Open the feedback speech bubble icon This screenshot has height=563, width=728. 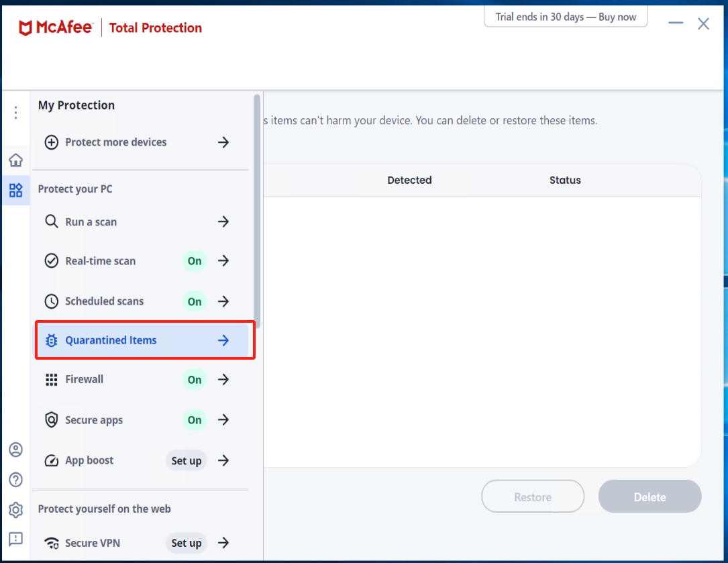click(16, 539)
